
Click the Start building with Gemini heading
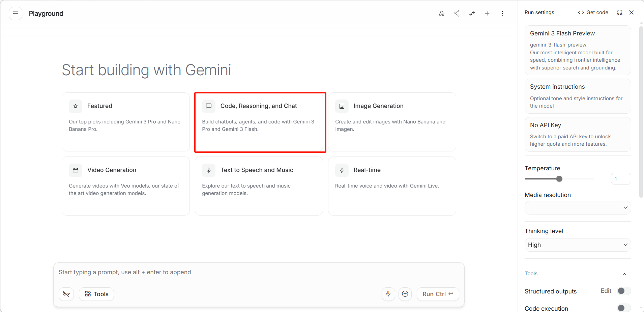pyautogui.click(x=146, y=70)
